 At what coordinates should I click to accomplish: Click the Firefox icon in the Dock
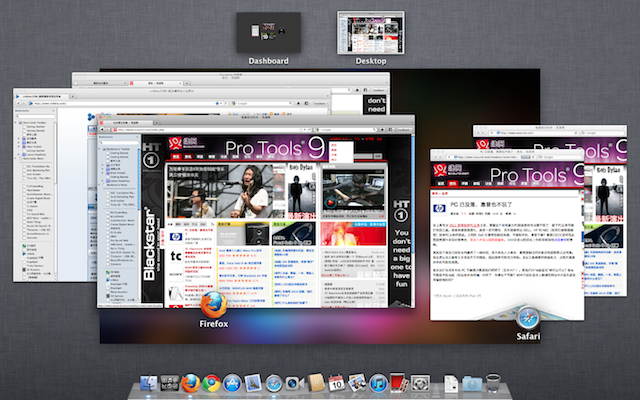point(191,384)
